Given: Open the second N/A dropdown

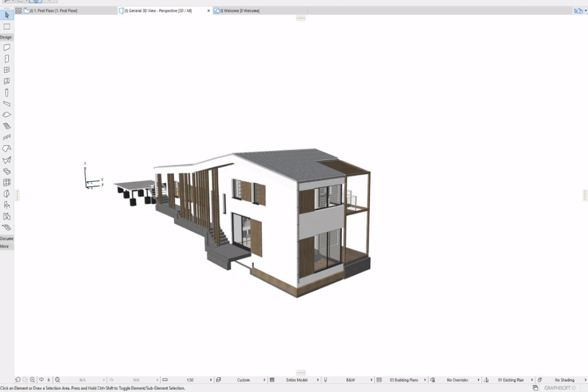Looking at the screenshot, I should point(137,380).
